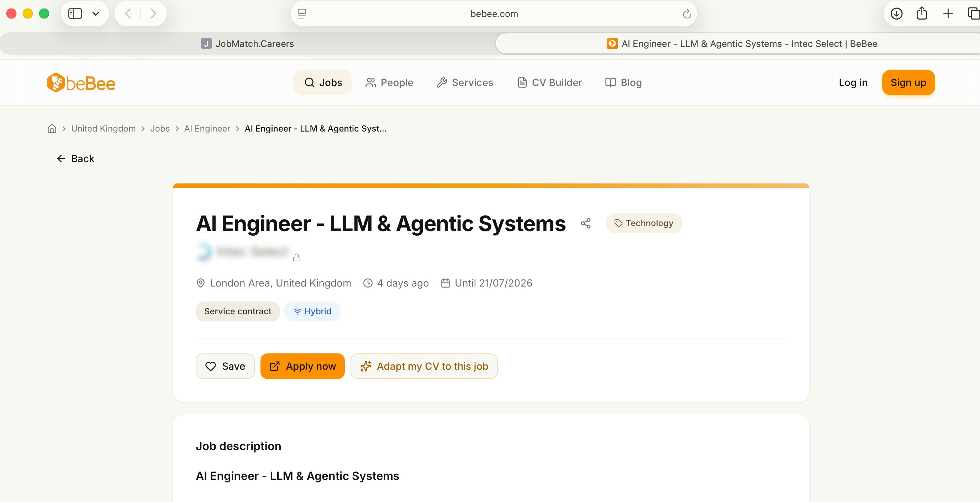Image resolution: width=980 pixels, height=502 pixels.
Task: Open the AI Engineer breadcrumb link
Action: [x=207, y=128]
